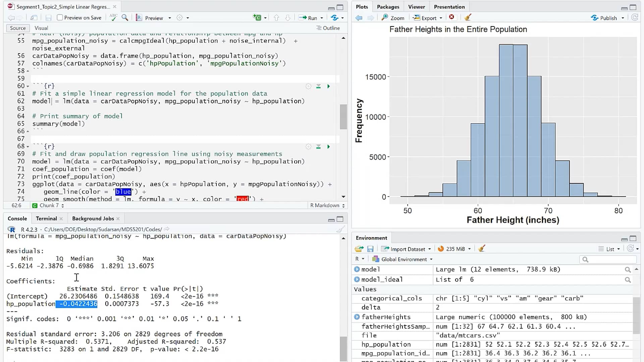Switch to the Console tab
Viewport: 644px width, 362px height.
17,219
